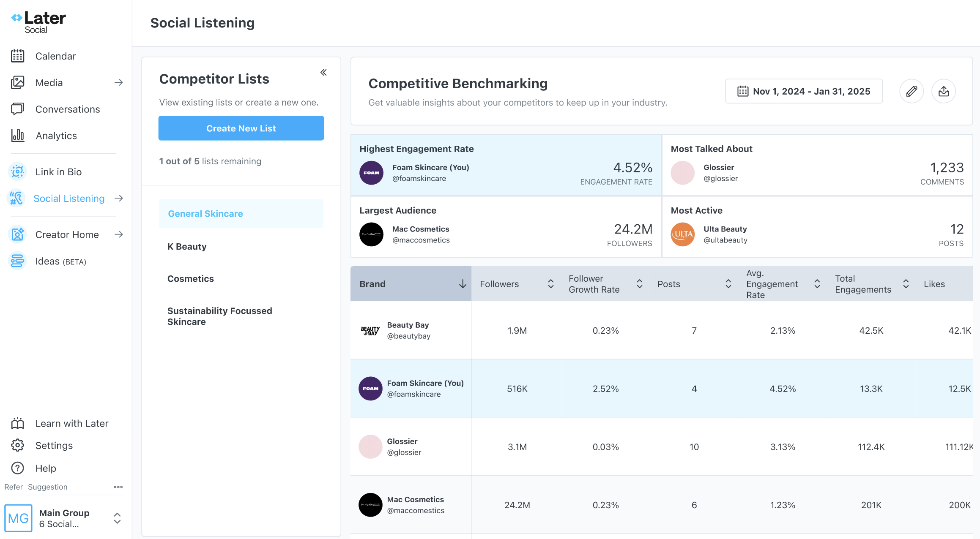Screen dimensions: 980x539
Task: Open the Nov 1, 2024 - Jan 31, 2025 date picker
Action: [804, 91]
